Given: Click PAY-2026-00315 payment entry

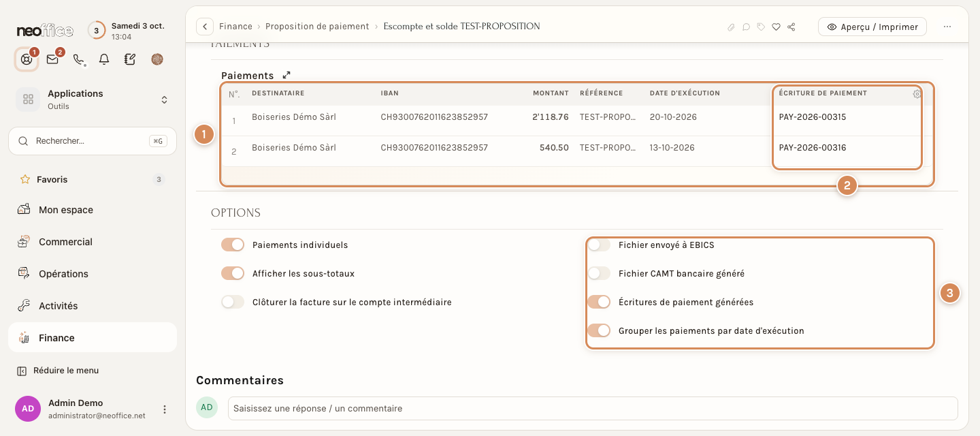Looking at the screenshot, I should [x=813, y=117].
